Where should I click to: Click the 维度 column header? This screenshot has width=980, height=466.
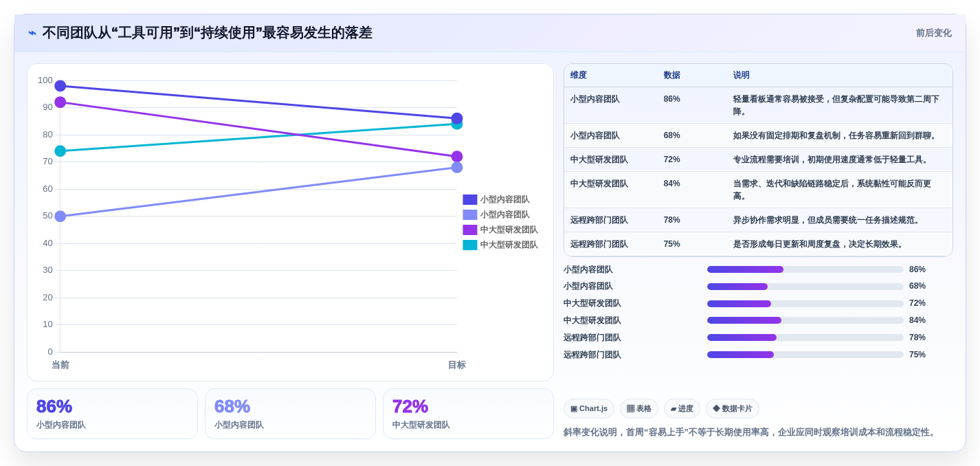point(579,76)
